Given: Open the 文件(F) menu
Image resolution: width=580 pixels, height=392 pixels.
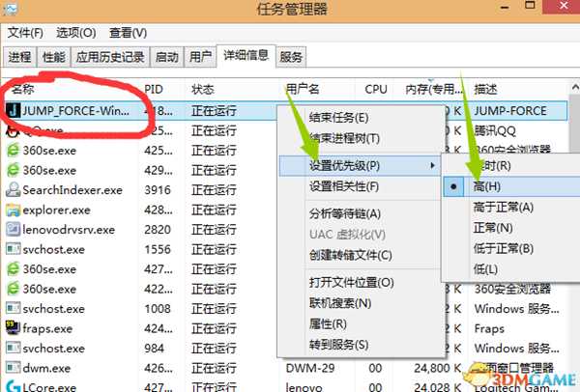Looking at the screenshot, I should (26, 33).
